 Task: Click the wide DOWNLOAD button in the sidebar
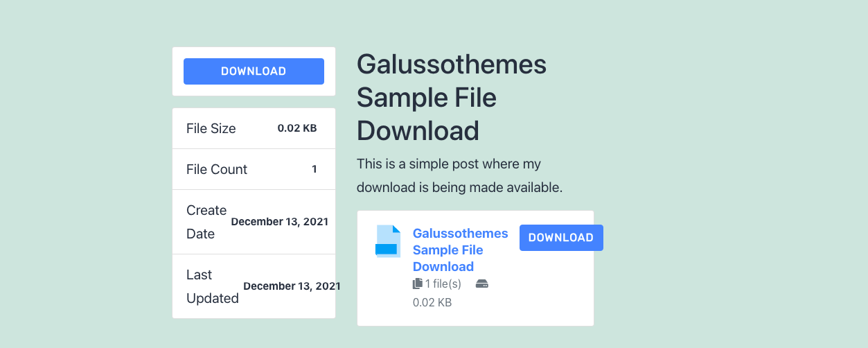tap(254, 71)
